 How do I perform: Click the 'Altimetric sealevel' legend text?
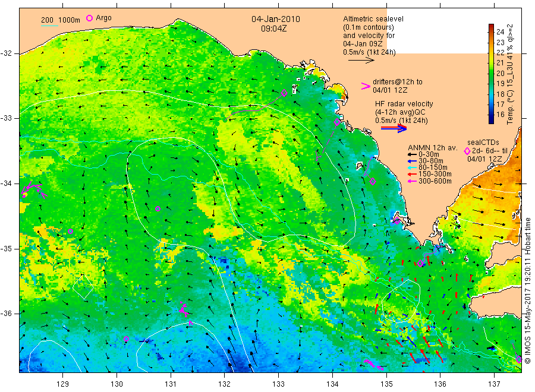pyautogui.click(x=373, y=19)
